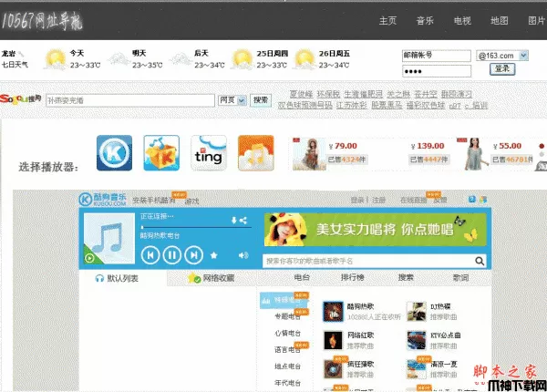The image size is (547, 392).
Task: Click the 酷狗音乐 Kugou logo
Action: coord(102,199)
